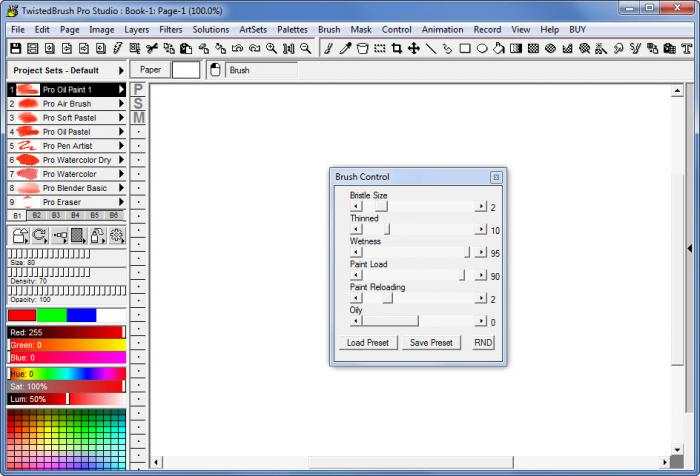Click the mouse icon next to Brush field

click(215, 70)
